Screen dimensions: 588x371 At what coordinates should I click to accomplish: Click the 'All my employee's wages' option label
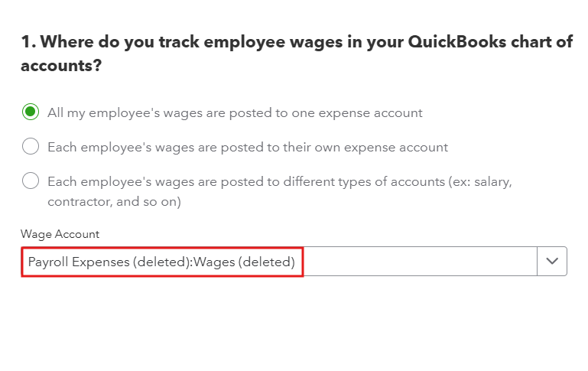click(x=235, y=112)
